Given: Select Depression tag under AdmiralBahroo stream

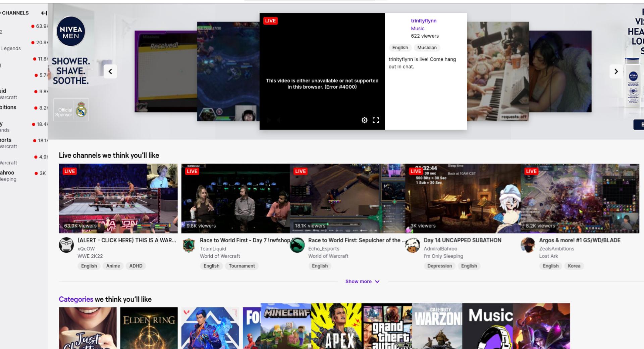Looking at the screenshot, I should click(x=440, y=266).
